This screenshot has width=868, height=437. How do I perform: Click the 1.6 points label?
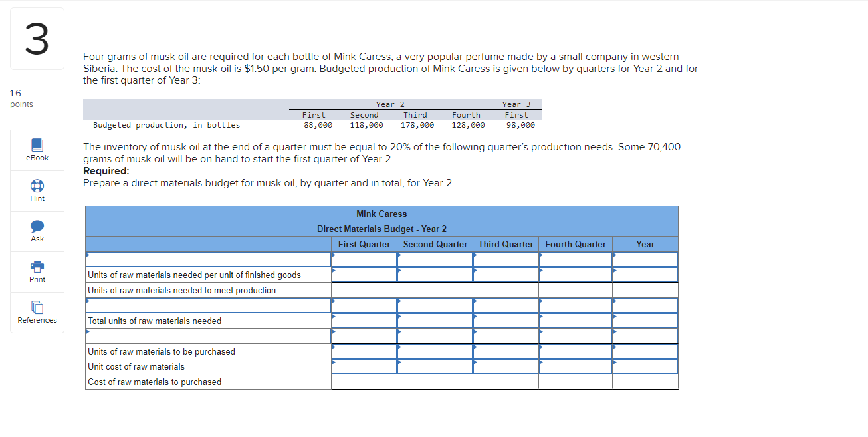coord(21,98)
